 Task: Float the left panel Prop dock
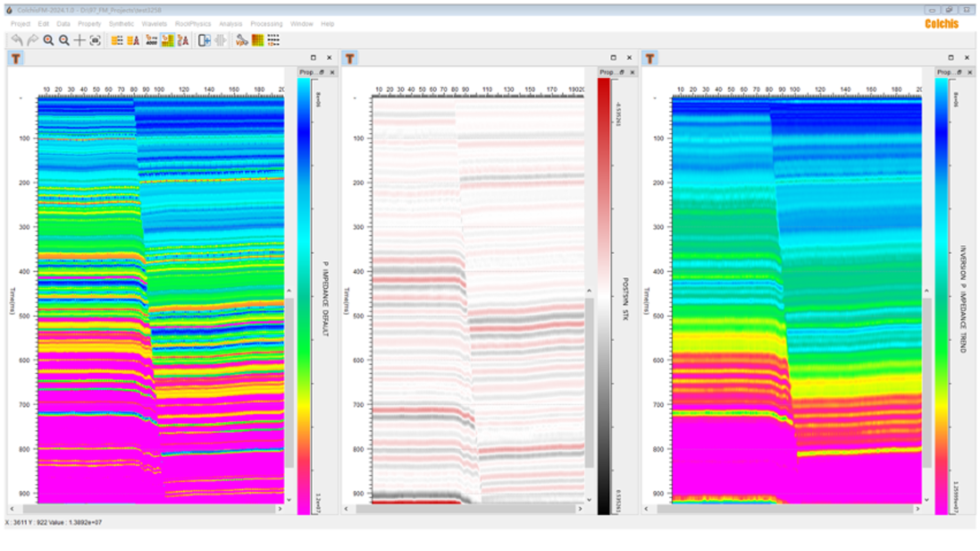click(x=322, y=72)
